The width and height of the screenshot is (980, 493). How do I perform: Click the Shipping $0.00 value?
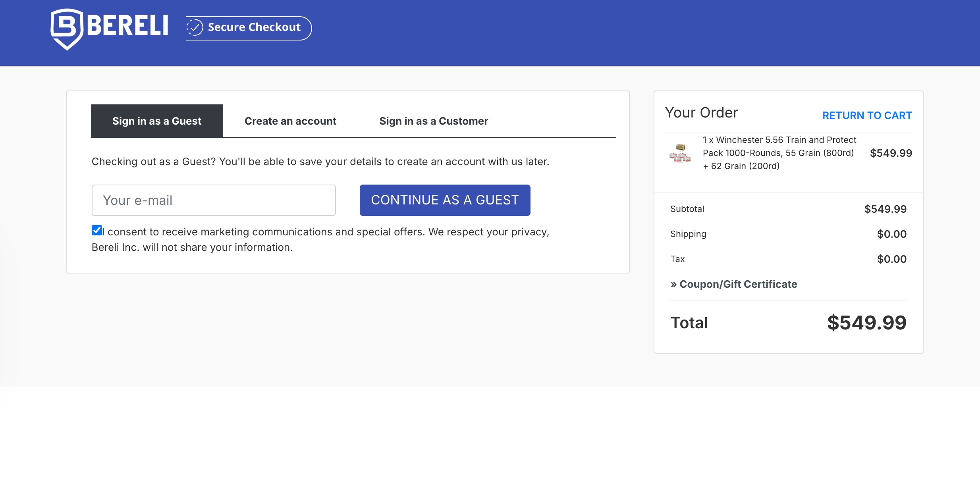coord(892,234)
